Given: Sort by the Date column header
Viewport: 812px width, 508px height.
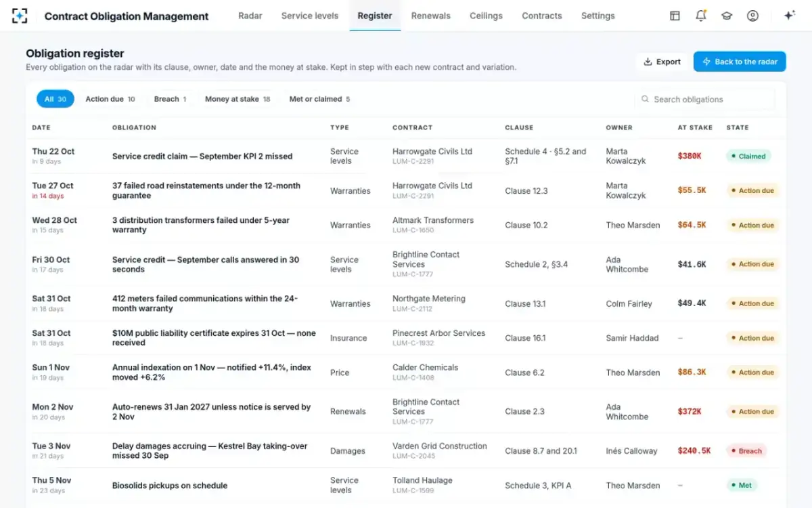Looking at the screenshot, I should 41,127.
